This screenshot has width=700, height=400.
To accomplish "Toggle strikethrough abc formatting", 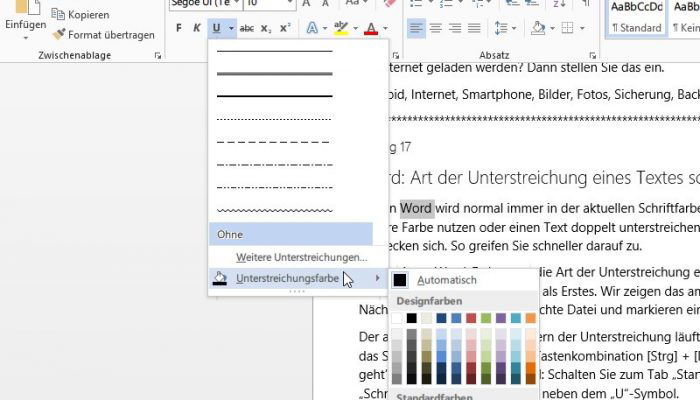I will point(246,28).
